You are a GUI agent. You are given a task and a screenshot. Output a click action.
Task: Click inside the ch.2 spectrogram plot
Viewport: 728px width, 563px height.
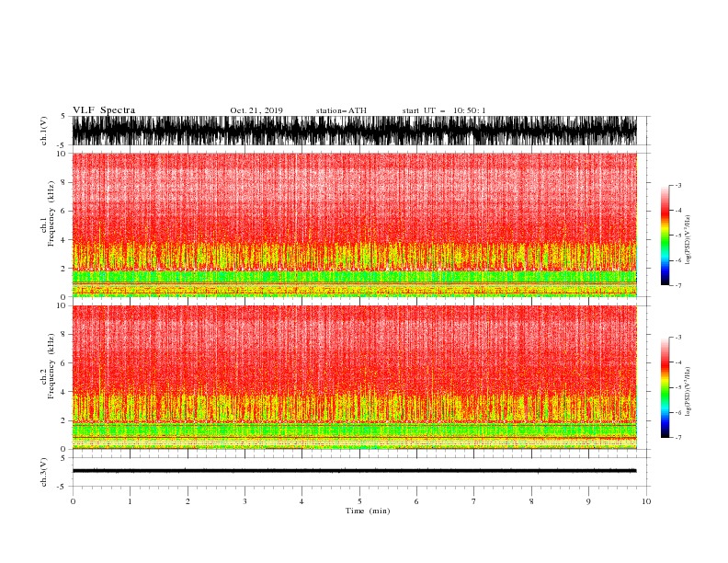click(x=354, y=377)
